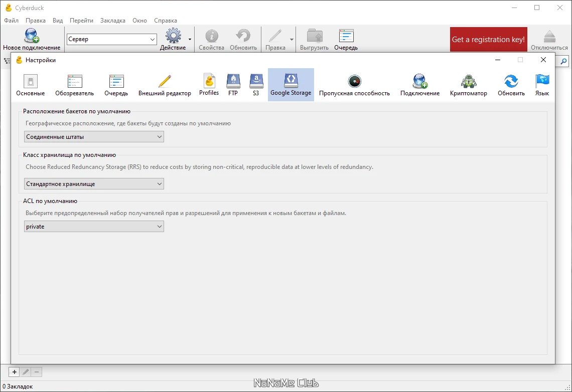Click the 'Класс хранилища по умолчанию' group label

pos(69,155)
